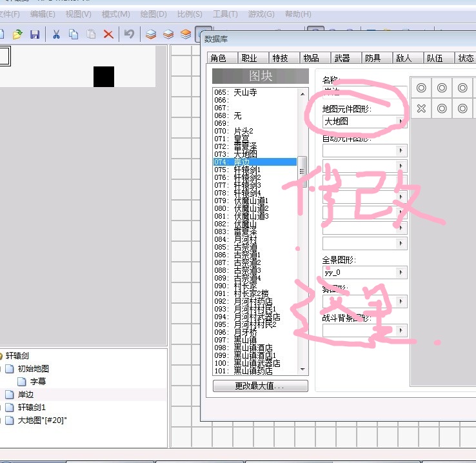Toggle the top-row third circle passage marker
This screenshot has width=476, height=463.
(462, 88)
